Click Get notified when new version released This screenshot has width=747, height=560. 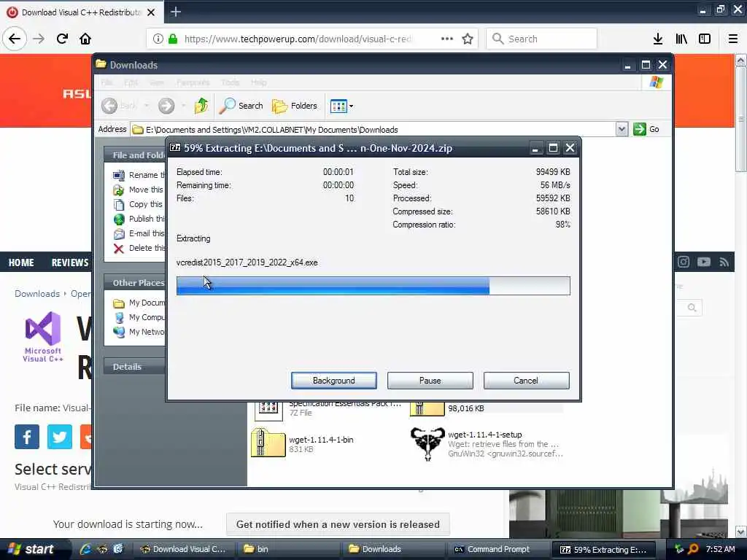[x=338, y=524]
